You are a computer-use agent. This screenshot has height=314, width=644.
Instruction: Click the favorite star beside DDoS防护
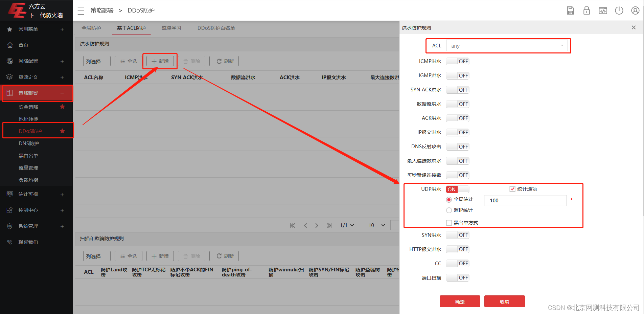(62, 131)
